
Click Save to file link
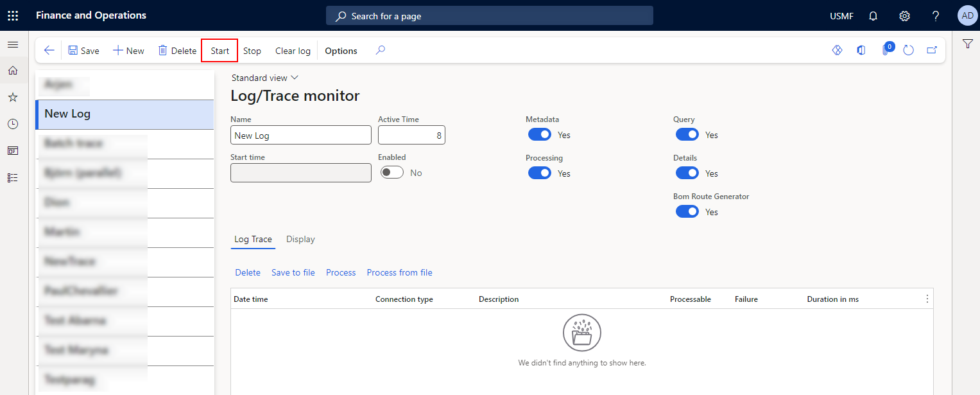click(293, 273)
